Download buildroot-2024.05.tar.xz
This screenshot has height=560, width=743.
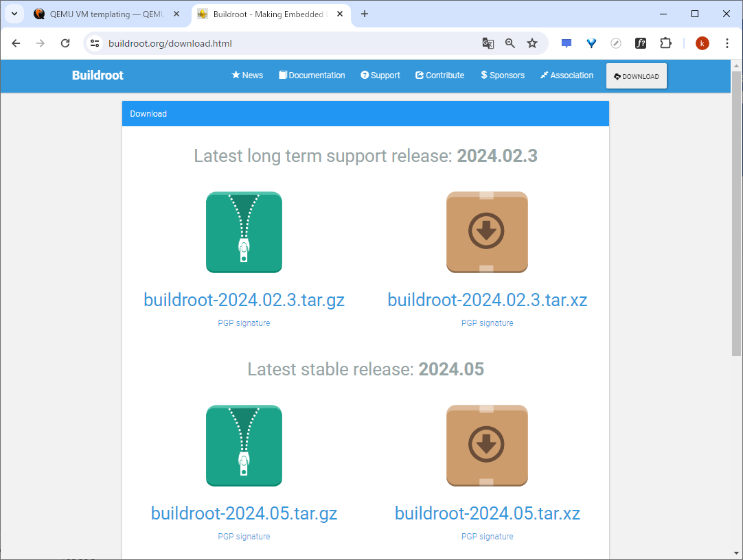pyautogui.click(x=487, y=513)
